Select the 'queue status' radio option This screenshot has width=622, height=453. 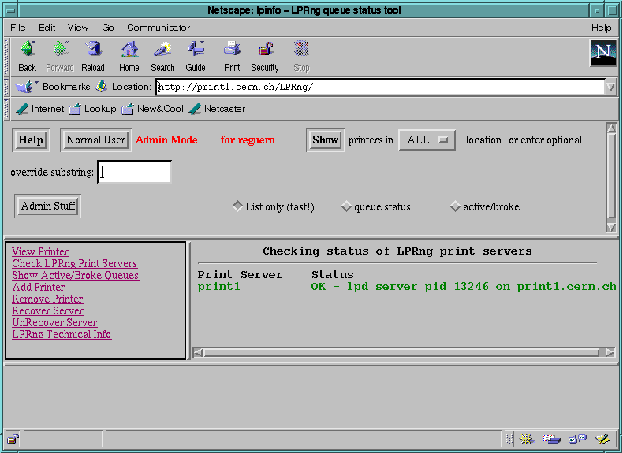[x=346, y=206]
